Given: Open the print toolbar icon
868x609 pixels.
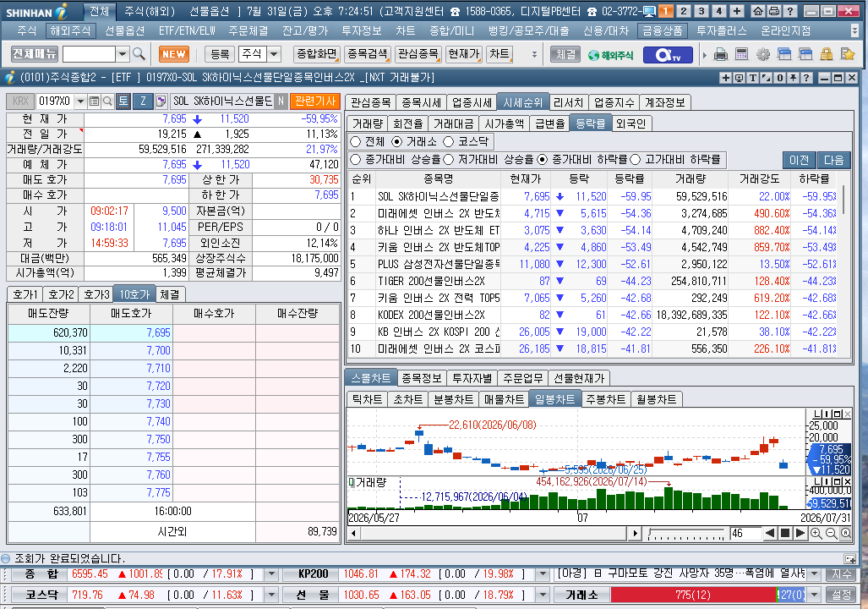Looking at the screenshot, I should [x=720, y=54].
